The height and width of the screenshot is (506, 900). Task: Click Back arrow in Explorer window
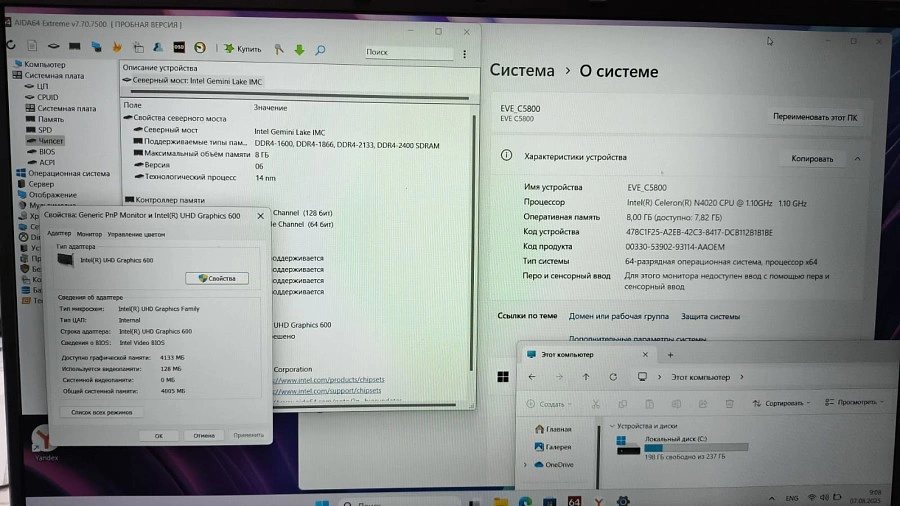[532, 377]
